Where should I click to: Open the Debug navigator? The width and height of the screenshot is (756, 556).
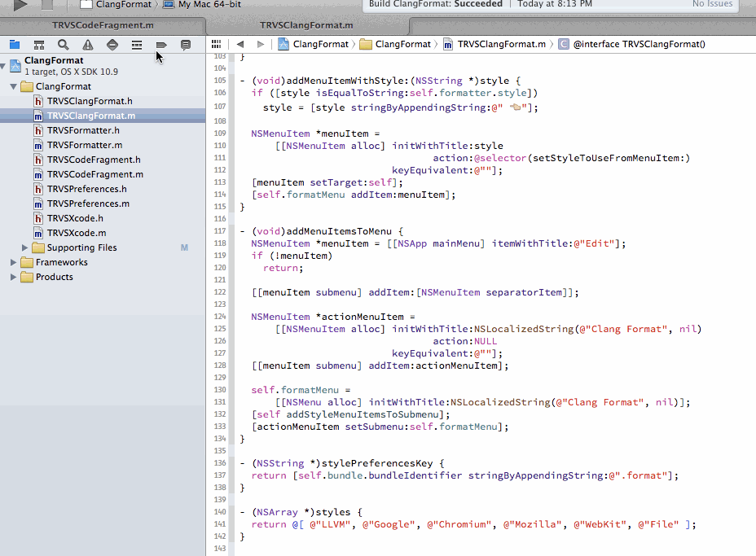click(x=137, y=45)
